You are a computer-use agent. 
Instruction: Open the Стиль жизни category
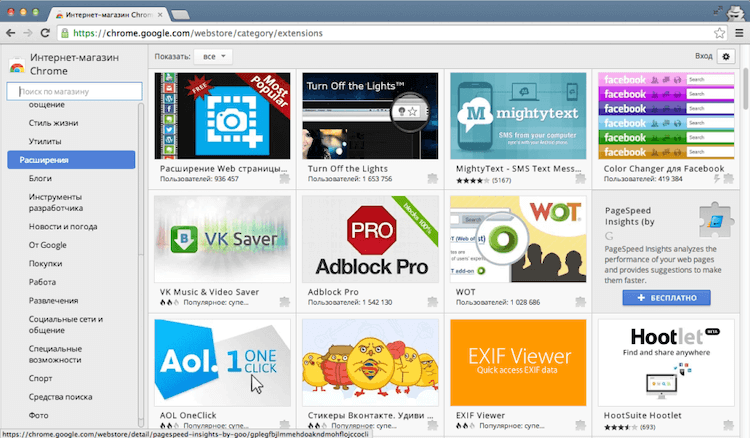click(x=53, y=123)
